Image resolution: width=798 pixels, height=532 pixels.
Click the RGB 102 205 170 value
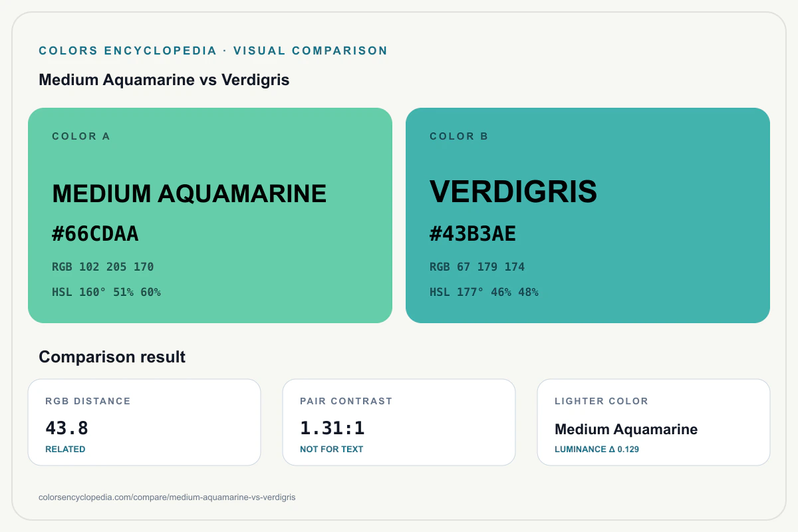coord(103,267)
